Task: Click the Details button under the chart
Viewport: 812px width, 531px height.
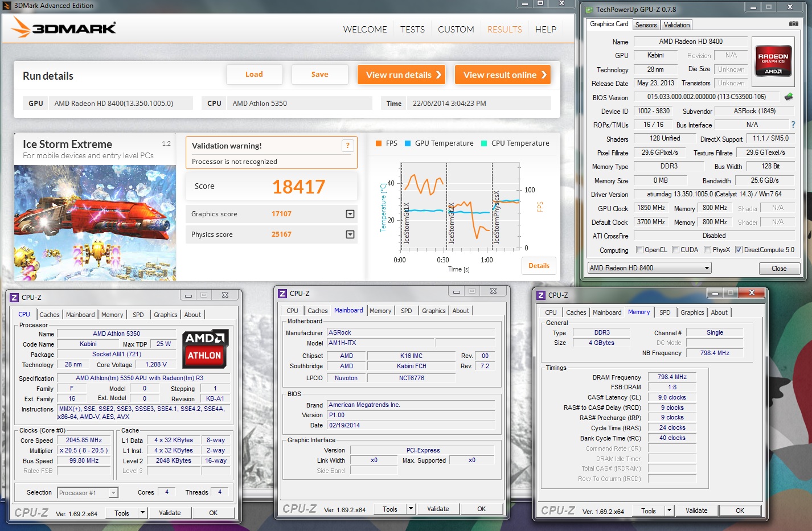Action: (539, 266)
